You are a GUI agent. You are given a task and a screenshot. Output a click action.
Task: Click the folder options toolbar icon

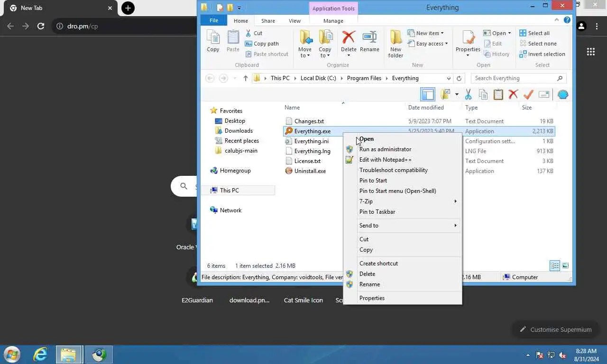coord(445,94)
